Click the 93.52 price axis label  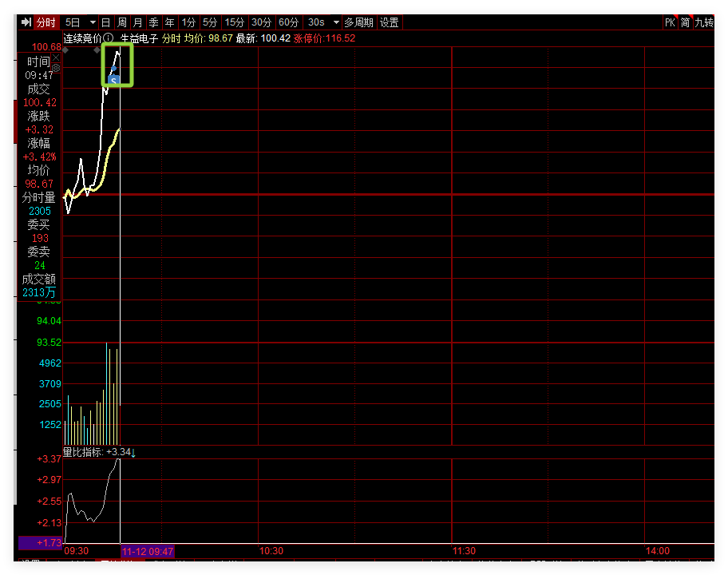click(49, 343)
